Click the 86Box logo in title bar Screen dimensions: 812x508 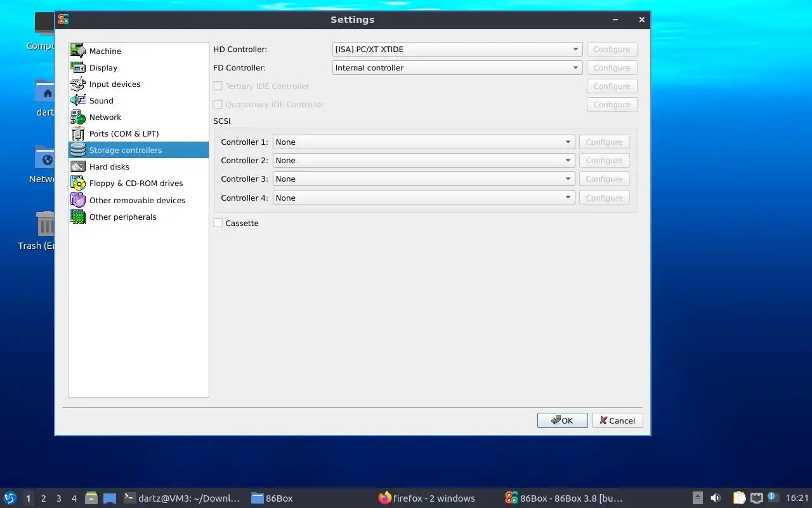[x=63, y=20]
